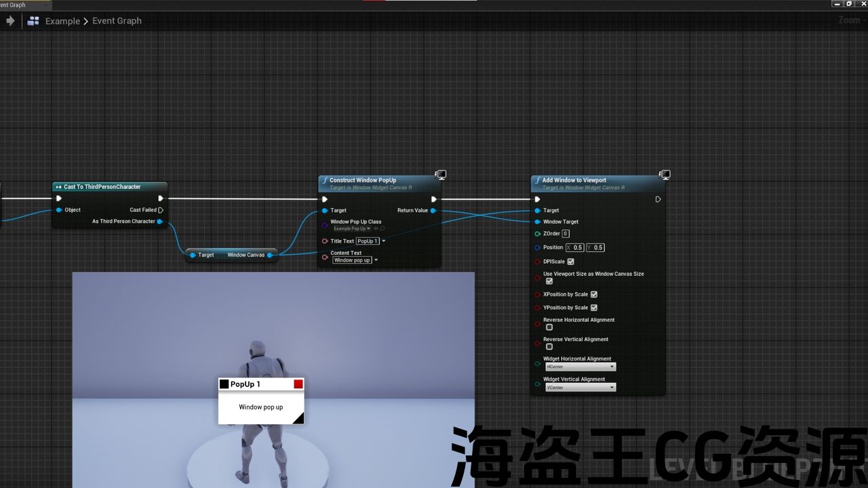Click the Cast Failed execution output pin
This screenshot has height=488, width=868.
click(161, 210)
